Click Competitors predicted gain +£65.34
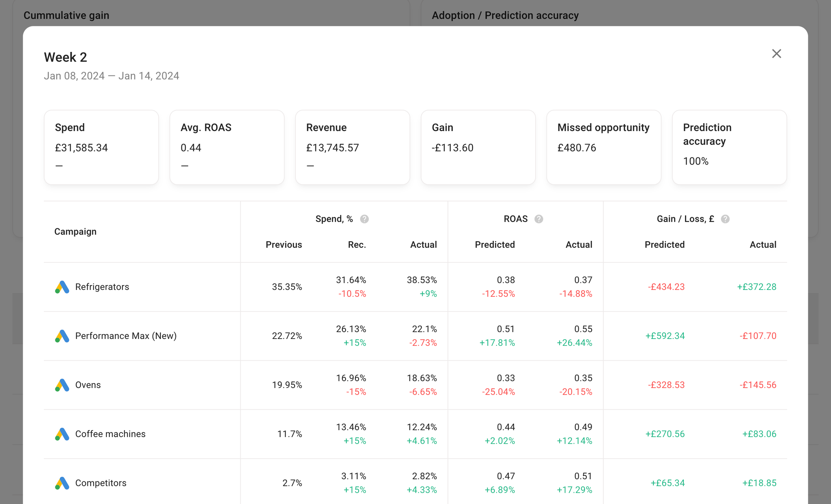This screenshot has height=504, width=831. point(668,483)
